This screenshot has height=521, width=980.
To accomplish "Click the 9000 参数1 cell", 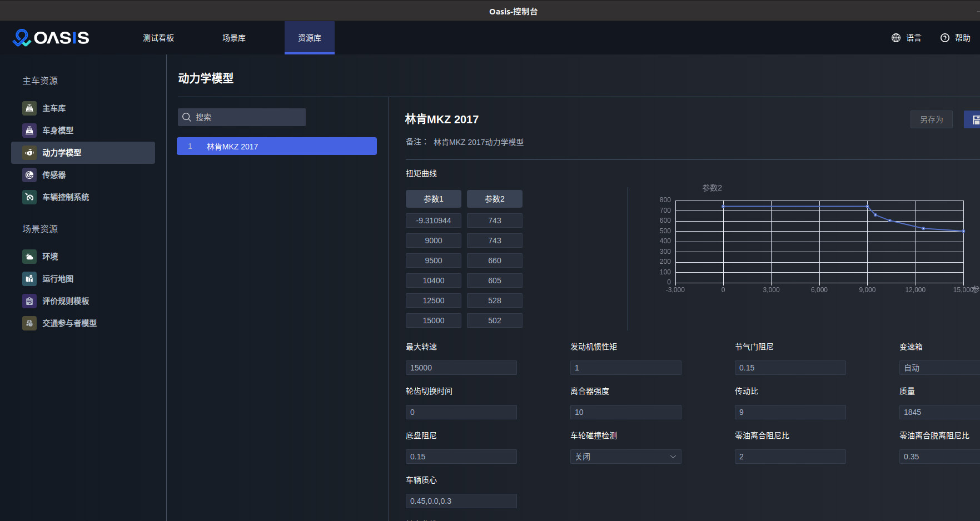I will click(x=434, y=241).
